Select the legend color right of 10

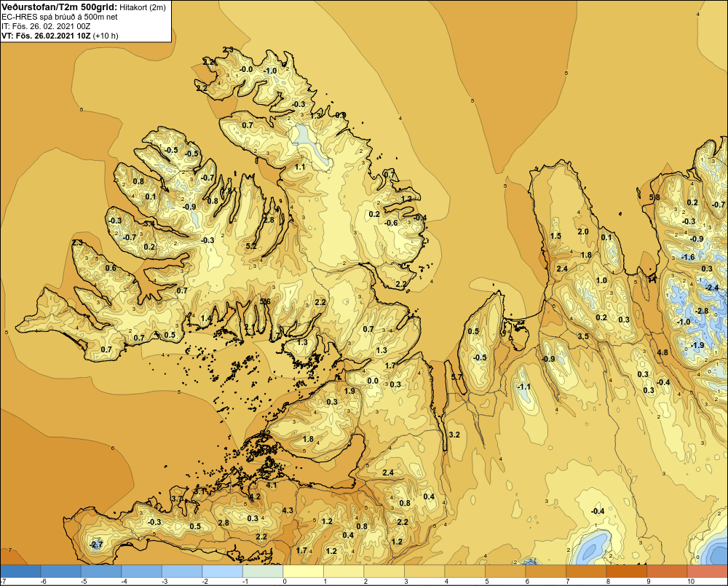[708, 571]
